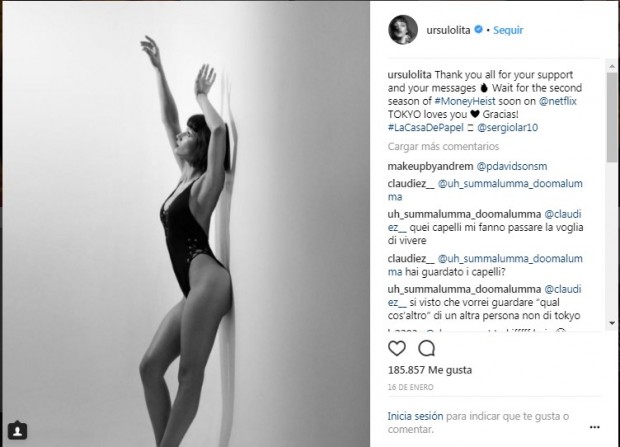Like the post with the heart icon
This screenshot has width=620, height=447.
[x=397, y=348]
